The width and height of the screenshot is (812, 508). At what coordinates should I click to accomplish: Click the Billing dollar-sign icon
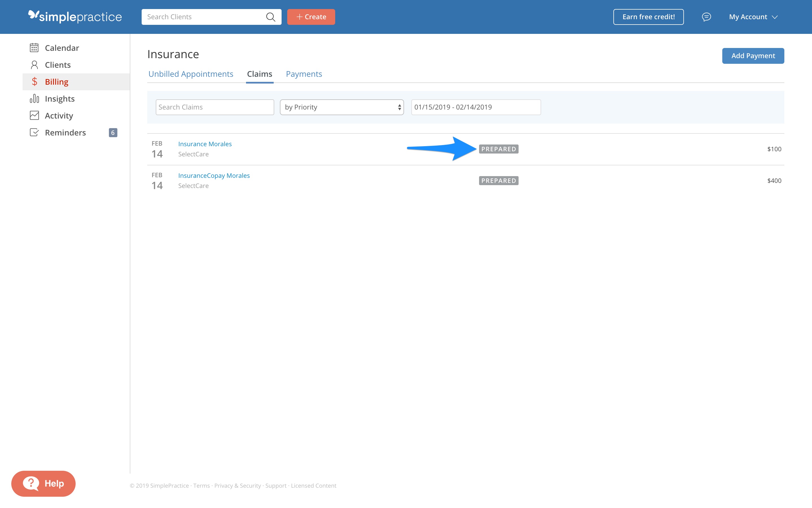pos(35,81)
